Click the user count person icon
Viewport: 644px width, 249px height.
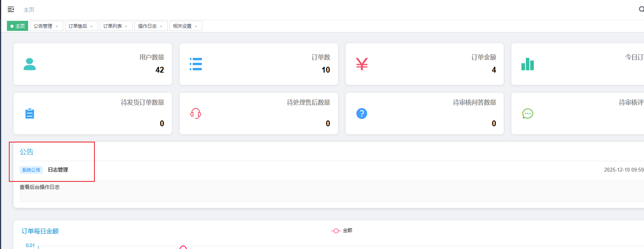[30, 64]
